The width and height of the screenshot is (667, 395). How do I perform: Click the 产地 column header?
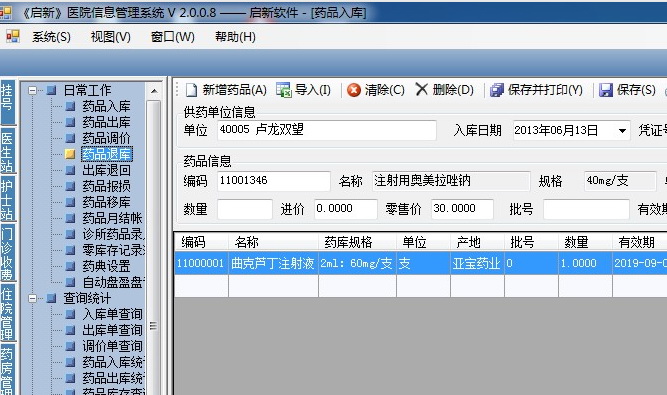point(477,242)
